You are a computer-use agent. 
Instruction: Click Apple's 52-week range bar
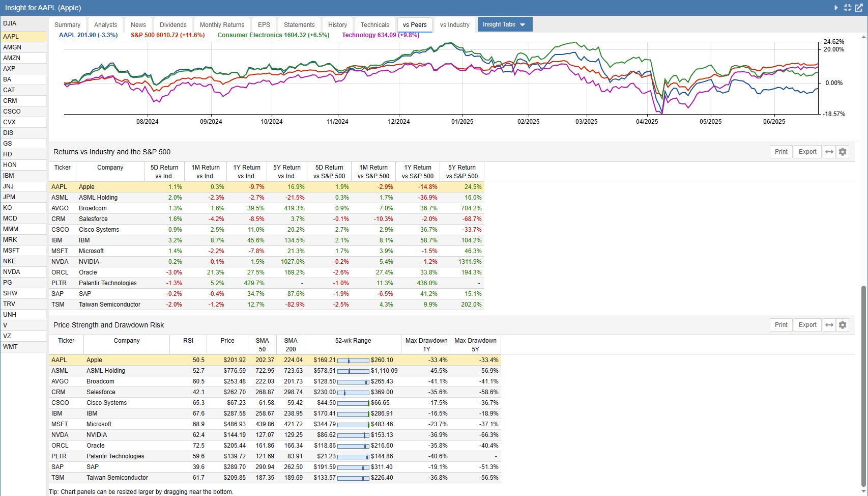click(x=353, y=360)
